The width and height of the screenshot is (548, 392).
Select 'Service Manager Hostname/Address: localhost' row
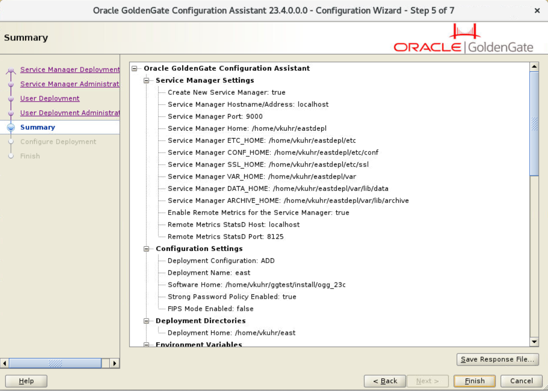point(248,104)
